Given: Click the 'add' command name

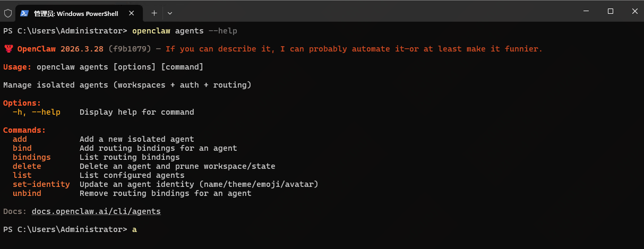Looking at the screenshot, I should coord(20,139).
